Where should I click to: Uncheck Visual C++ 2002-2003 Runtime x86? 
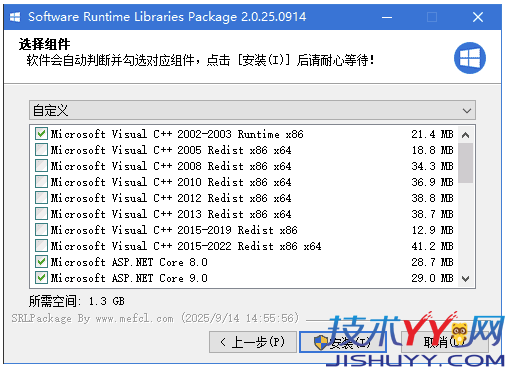pos(41,134)
